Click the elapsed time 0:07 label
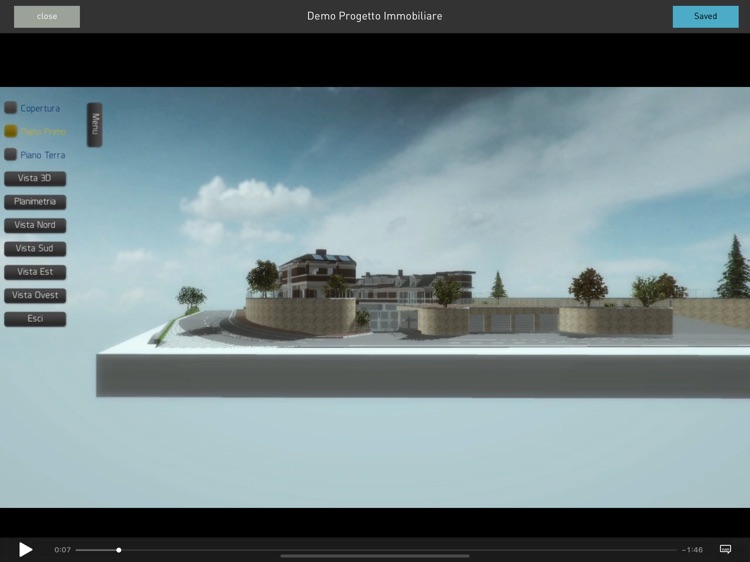 (62, 550)
